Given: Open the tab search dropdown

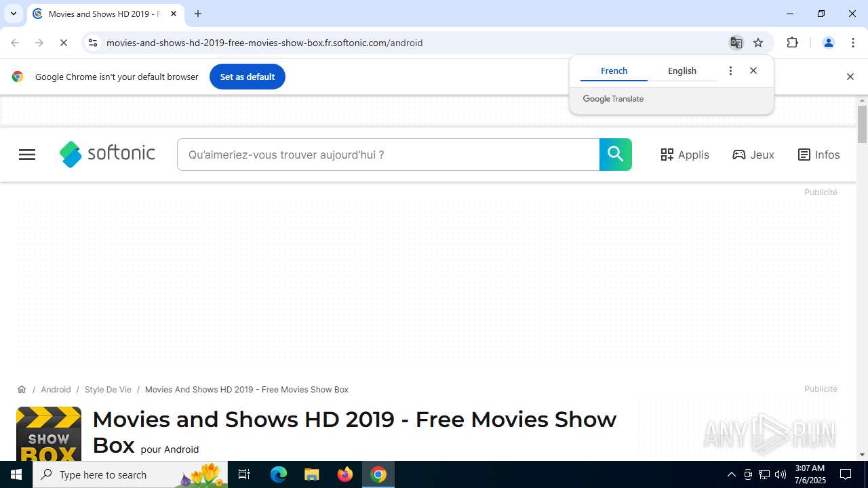Looking at the screenshot, I should click(x=14, y=14).
